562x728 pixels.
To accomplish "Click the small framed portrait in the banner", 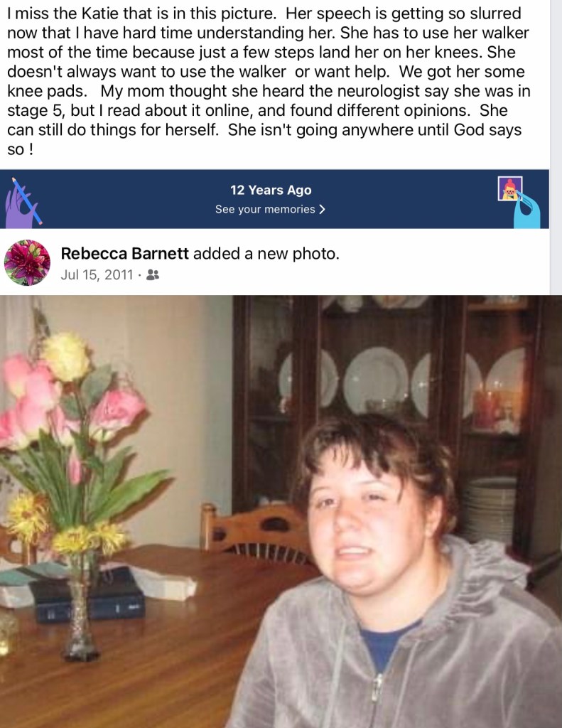I will 510,188.
